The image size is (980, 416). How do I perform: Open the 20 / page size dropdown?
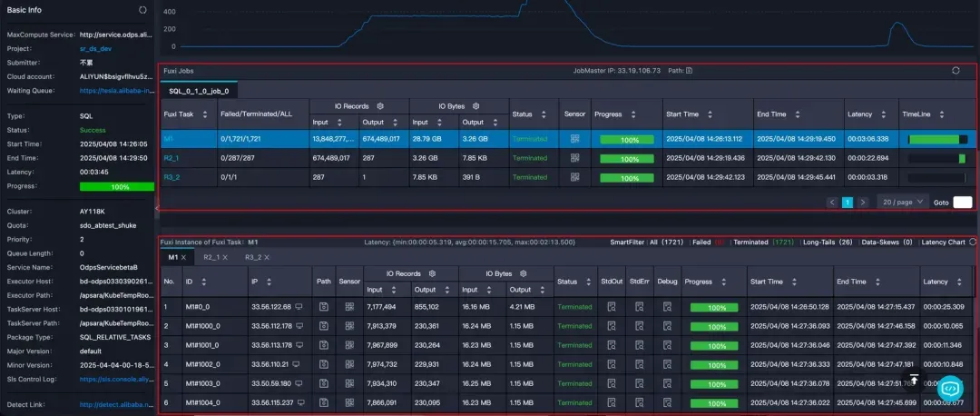pos(903,202)
